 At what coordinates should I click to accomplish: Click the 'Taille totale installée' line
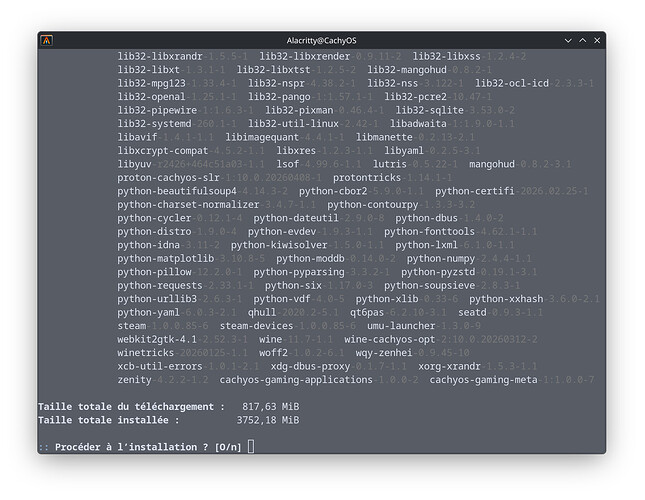108,420
